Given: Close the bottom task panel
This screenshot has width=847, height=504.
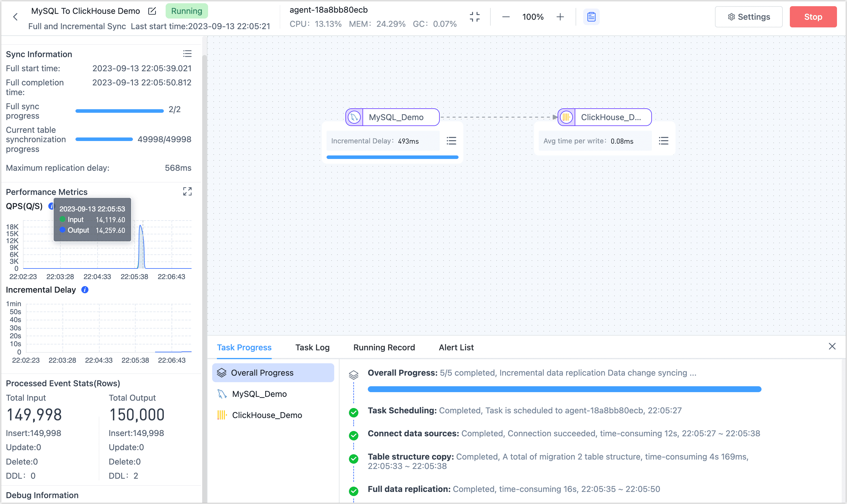Looking at the screenshot, I should coord(832,346).
